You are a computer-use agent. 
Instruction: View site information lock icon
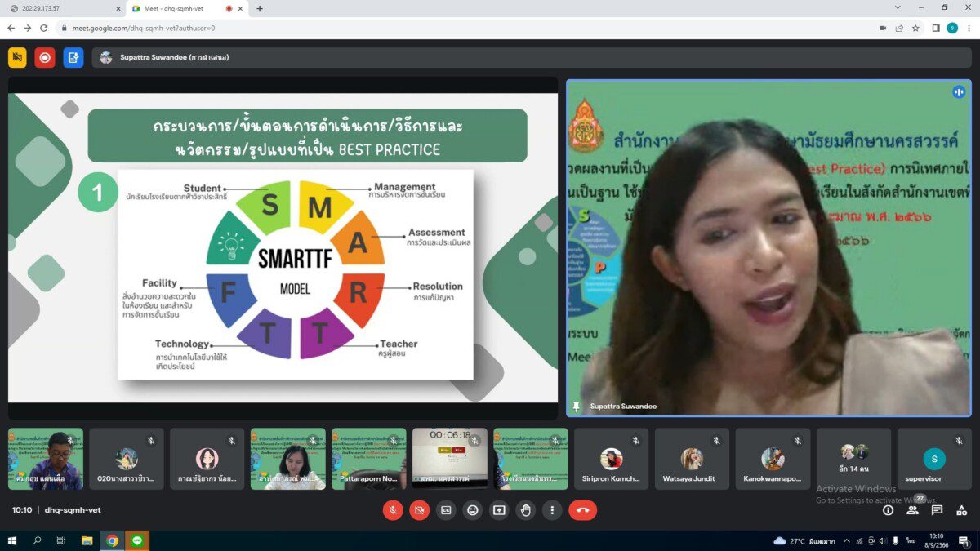pos(64,28)
